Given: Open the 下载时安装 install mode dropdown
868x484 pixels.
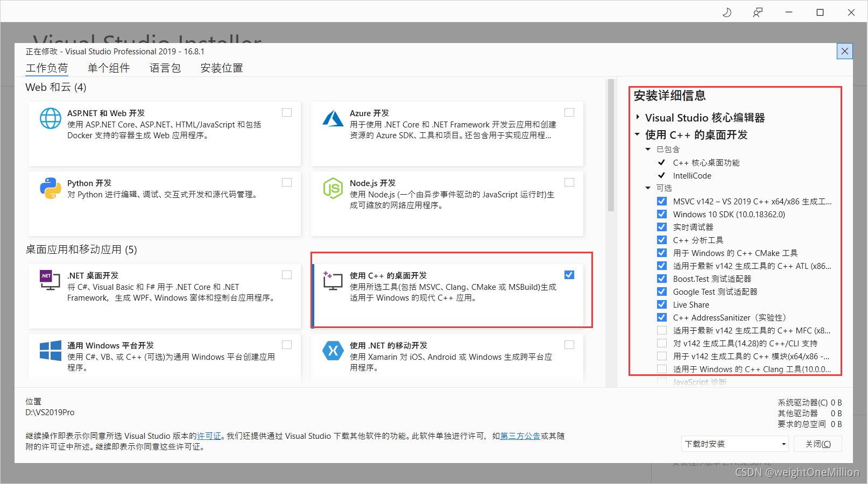Looking at the screenshot, I should [x=735, y=444].
